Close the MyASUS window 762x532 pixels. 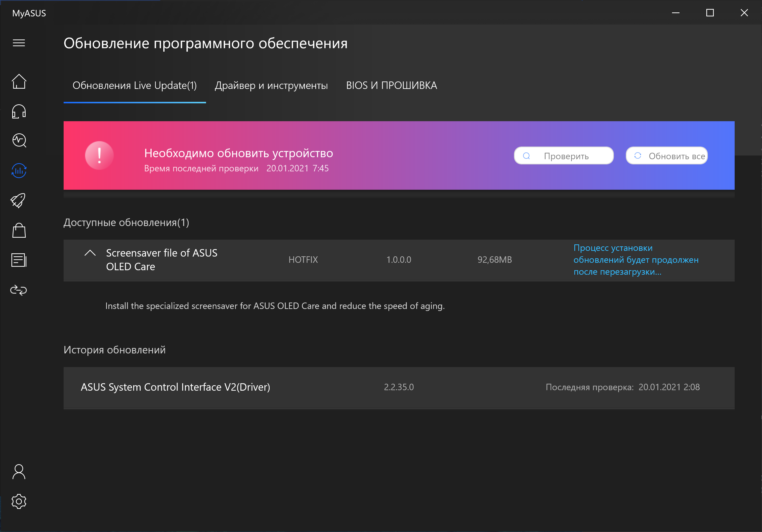click(x=744, y=13)
